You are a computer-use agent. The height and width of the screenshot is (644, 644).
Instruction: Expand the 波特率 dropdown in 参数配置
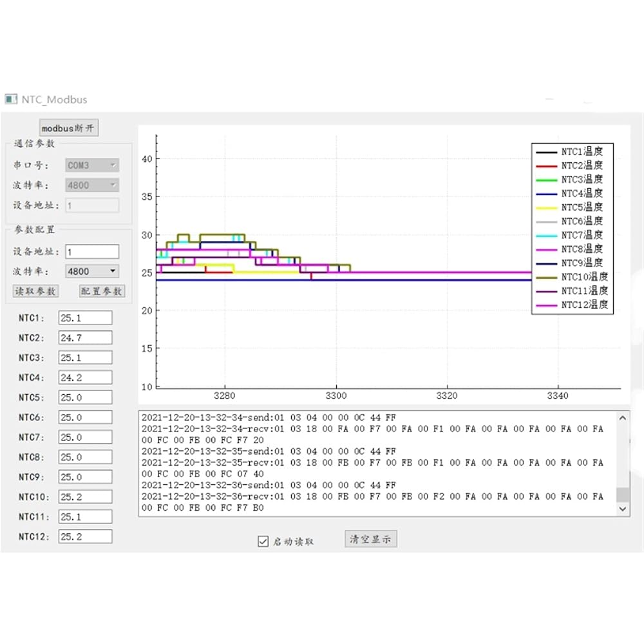pos(93,271)
